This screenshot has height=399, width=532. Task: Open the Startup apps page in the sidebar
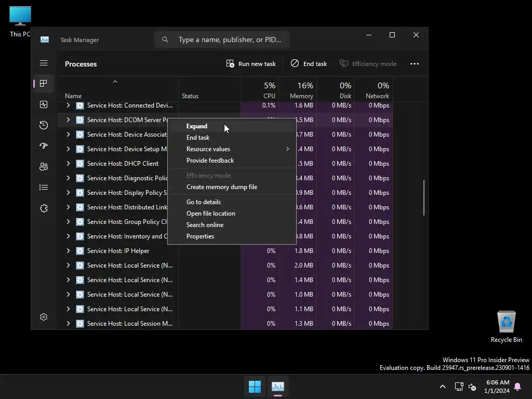[x=44, y=146]
